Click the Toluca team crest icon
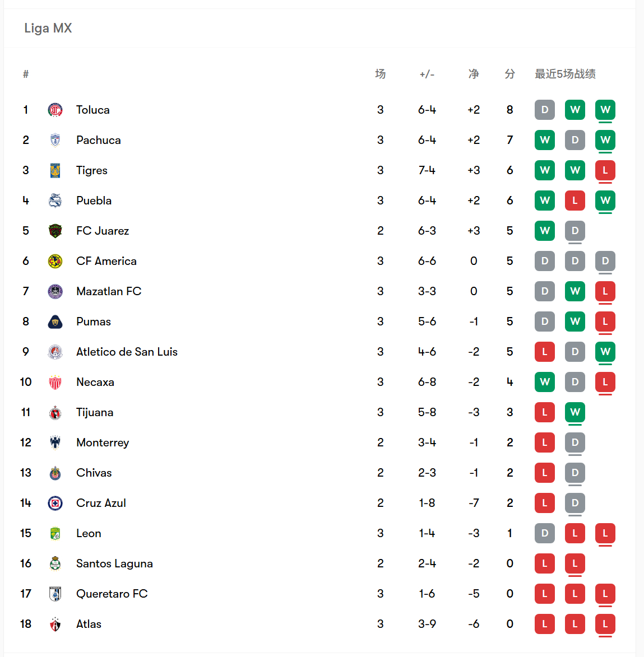This screenshot has width=644, height=657. [55, 110]
